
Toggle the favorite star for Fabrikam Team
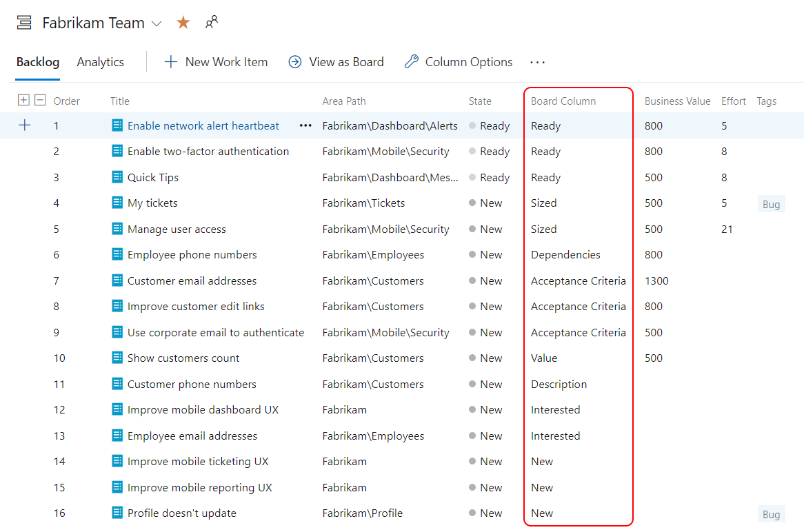click(x=183, y=23)
